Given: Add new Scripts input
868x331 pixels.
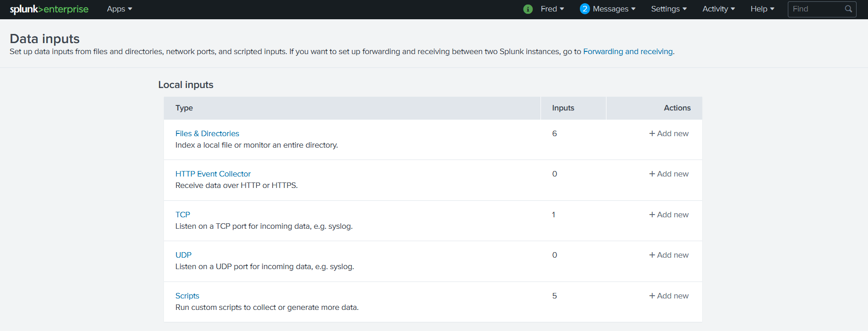Looking at the screenshot, I should [669, 296].
